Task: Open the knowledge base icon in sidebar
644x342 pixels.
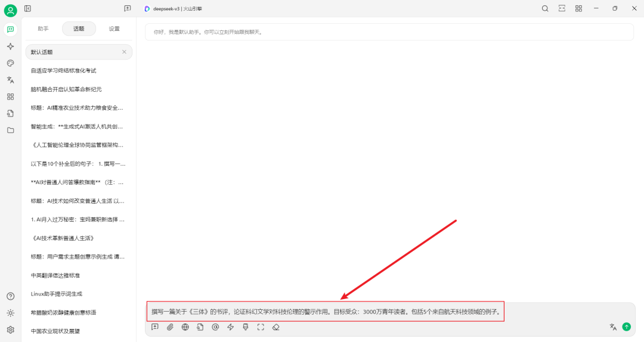Action: [10, 113]
